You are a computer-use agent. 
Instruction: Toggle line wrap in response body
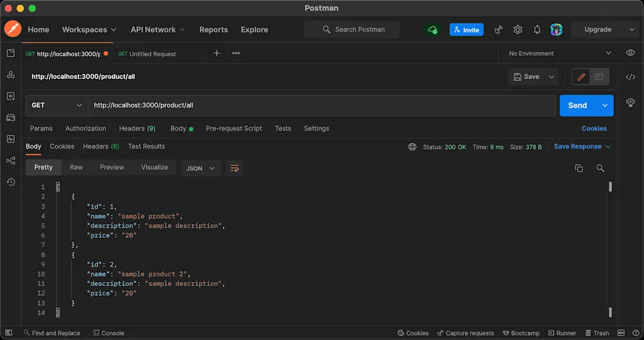234,168
